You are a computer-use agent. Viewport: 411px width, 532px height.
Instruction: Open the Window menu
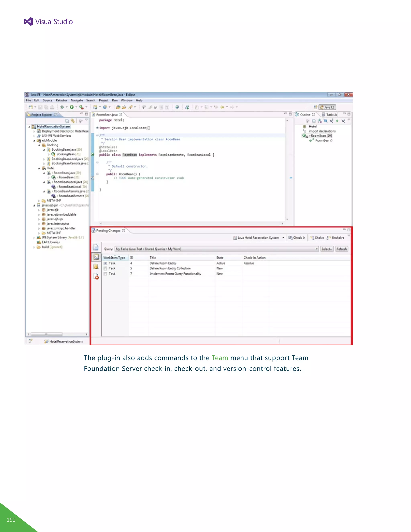[127, 100]
